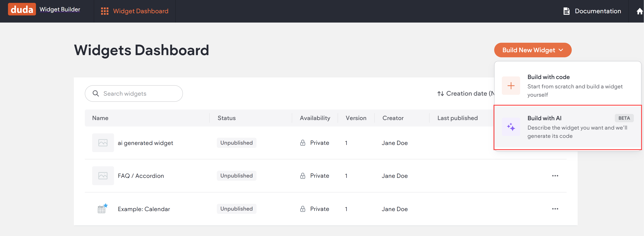Click the FAQ / Accordion image placeholder
Viewport: 644px width, 236px height.
click(103, 176)
